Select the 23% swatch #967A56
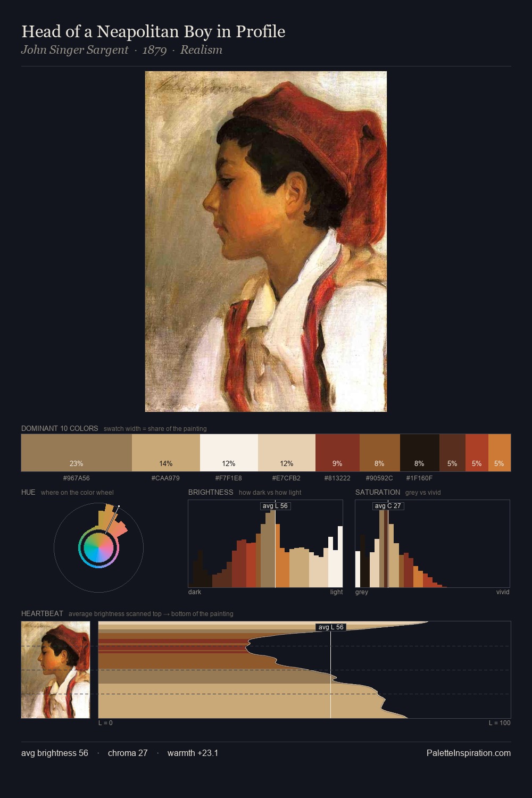Viewport: 532px width, 798px height. point(77,453)
